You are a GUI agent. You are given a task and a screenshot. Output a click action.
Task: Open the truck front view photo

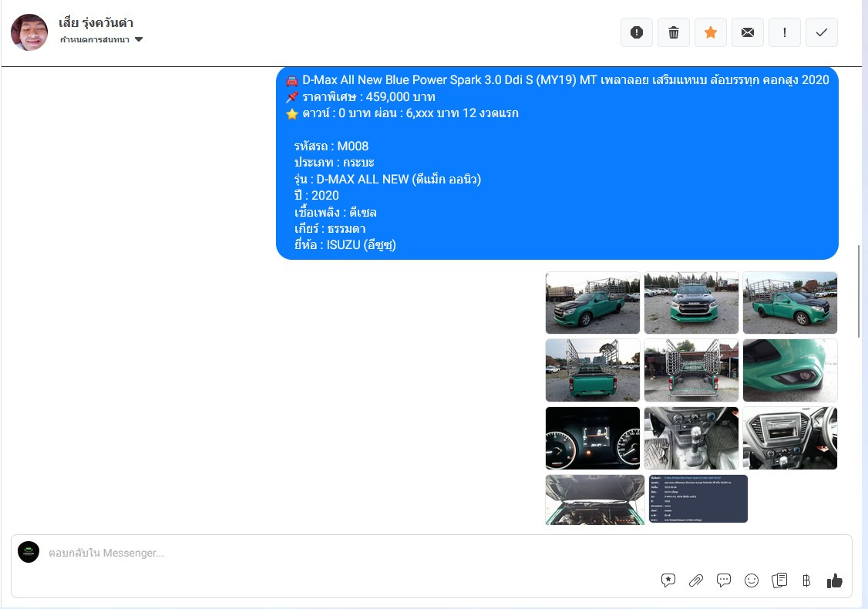[691, 303]
